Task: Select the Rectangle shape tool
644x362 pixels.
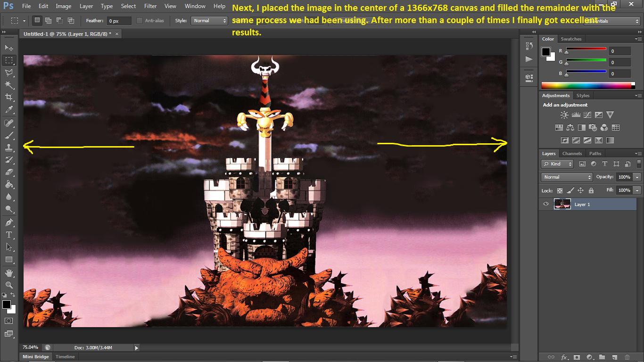Action: (x=9, y=259)
